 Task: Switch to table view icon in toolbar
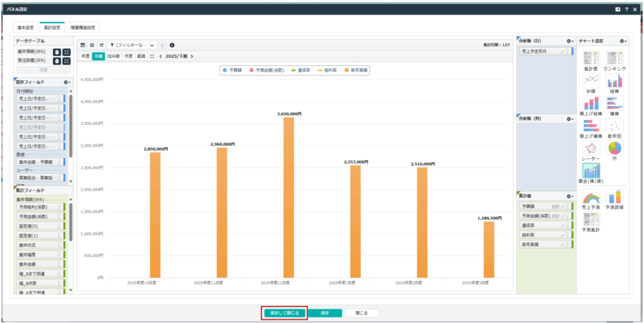click(83, 45)
